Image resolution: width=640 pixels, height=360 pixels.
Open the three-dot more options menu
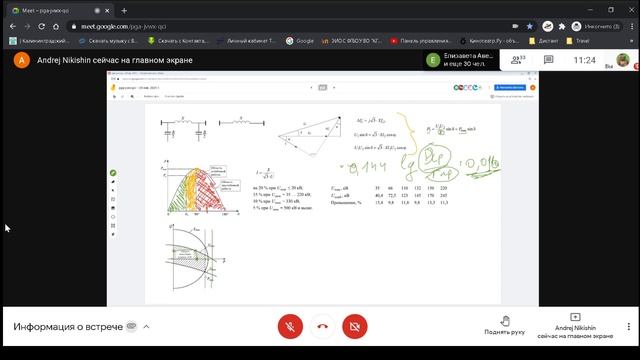point(629,326)
